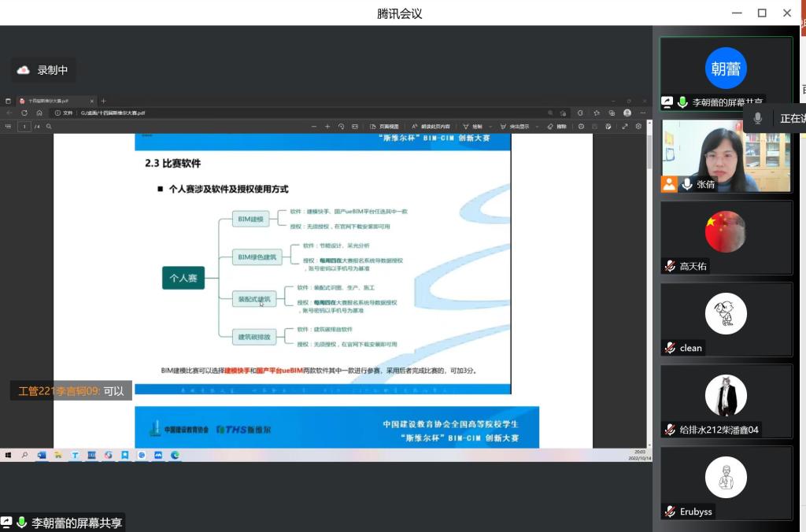
Task: Open the PDF table of contents sidebar icon
Action: (x=9, y=126)
